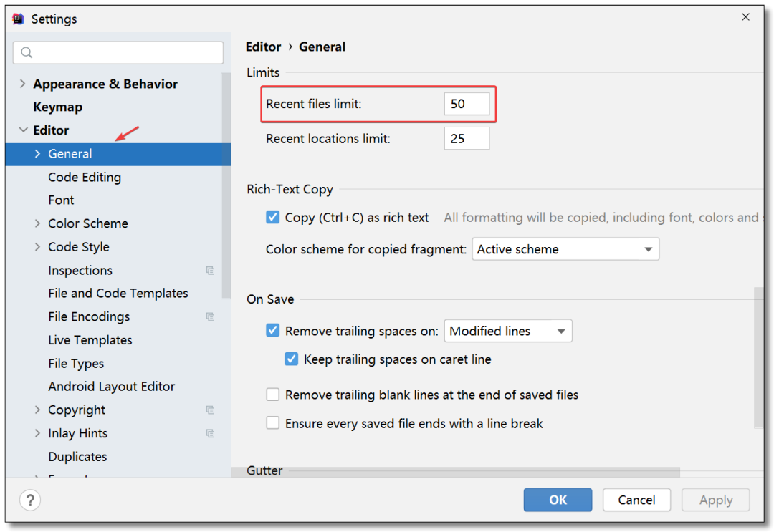Click the help question mark icon

(x=30, y=500)
